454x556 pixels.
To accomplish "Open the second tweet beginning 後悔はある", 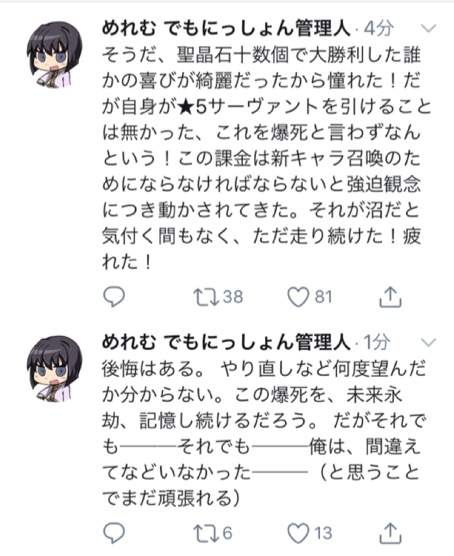I will point(264,433).
